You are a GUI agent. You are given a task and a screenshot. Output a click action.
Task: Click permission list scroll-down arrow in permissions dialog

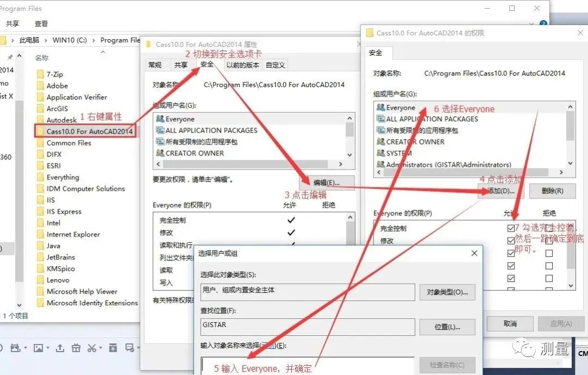[571, 286]
